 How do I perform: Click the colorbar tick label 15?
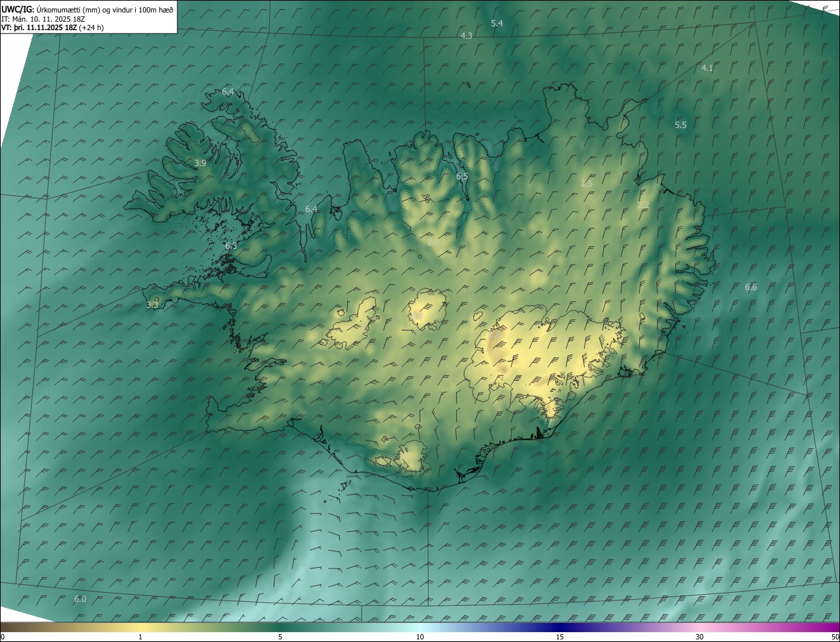[560, 637]
